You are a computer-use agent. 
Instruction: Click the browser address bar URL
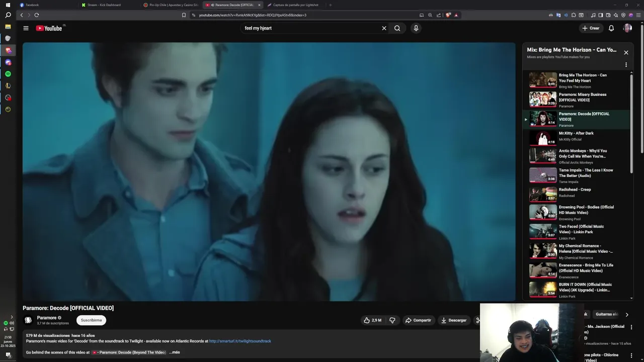252,15
